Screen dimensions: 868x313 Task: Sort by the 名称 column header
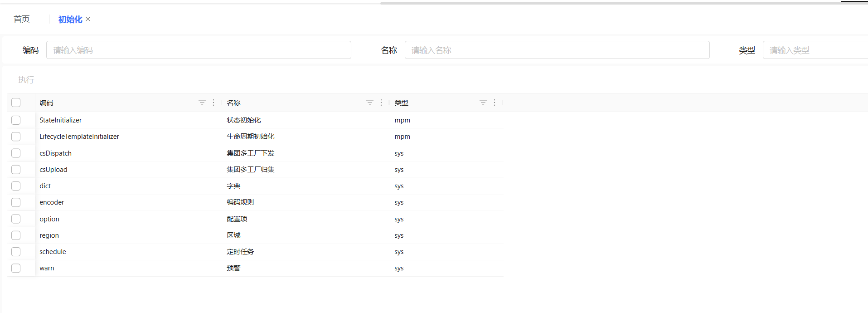click(x=233, y=103)
